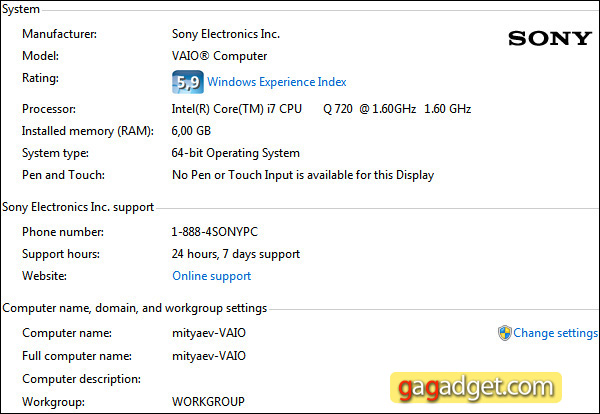This screenshot has width=600, height=414.
Task: Click the System section heading
Action: (x=21, y=9)
